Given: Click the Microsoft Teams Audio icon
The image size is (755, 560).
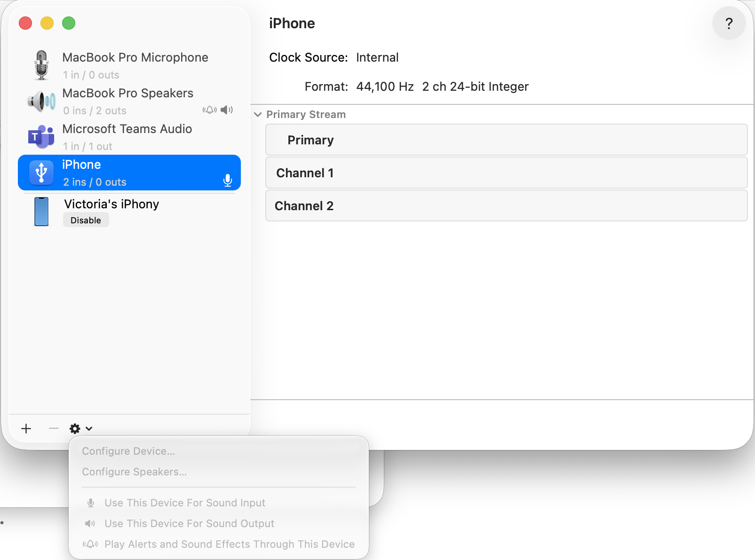Looking at the screenshot, I should [41, 137].
